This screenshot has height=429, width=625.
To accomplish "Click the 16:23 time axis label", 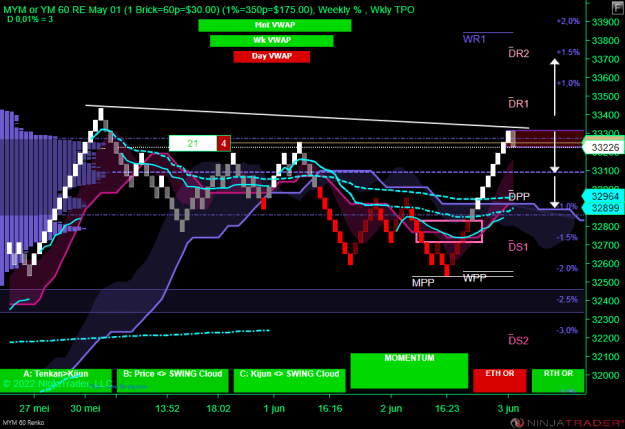I will tap(447, 409).
